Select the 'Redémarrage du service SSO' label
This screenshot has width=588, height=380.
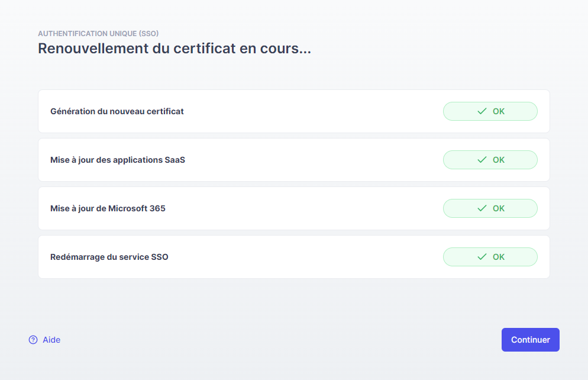(x=109, y=257)
